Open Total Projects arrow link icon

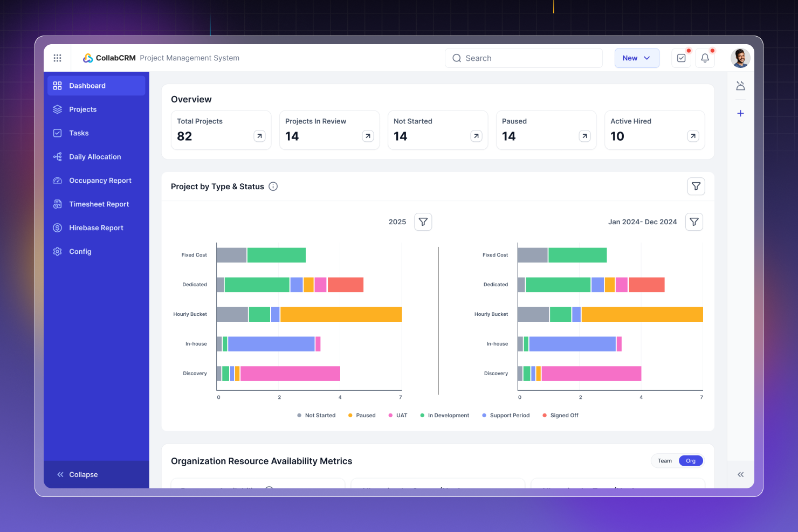(x=259, y=136)
